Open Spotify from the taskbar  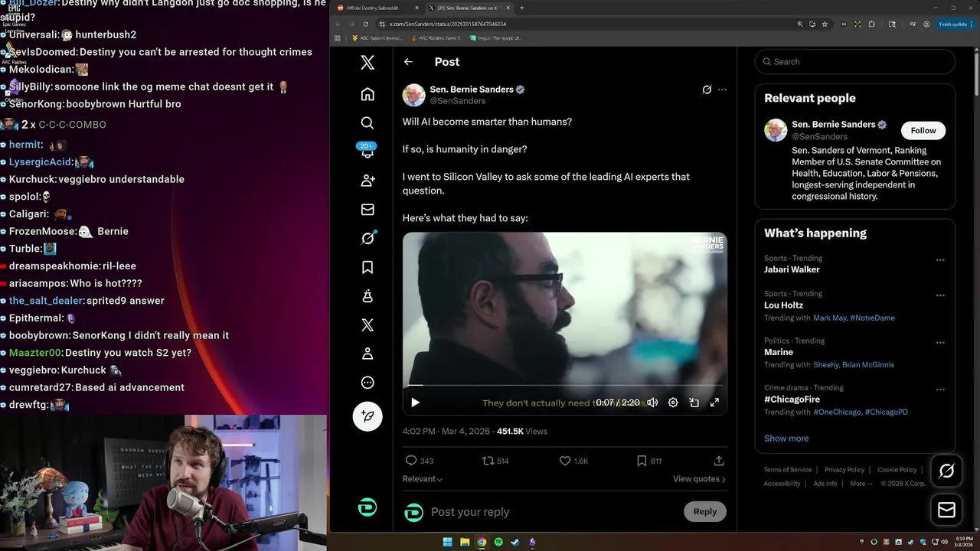[x=498, y=543]
